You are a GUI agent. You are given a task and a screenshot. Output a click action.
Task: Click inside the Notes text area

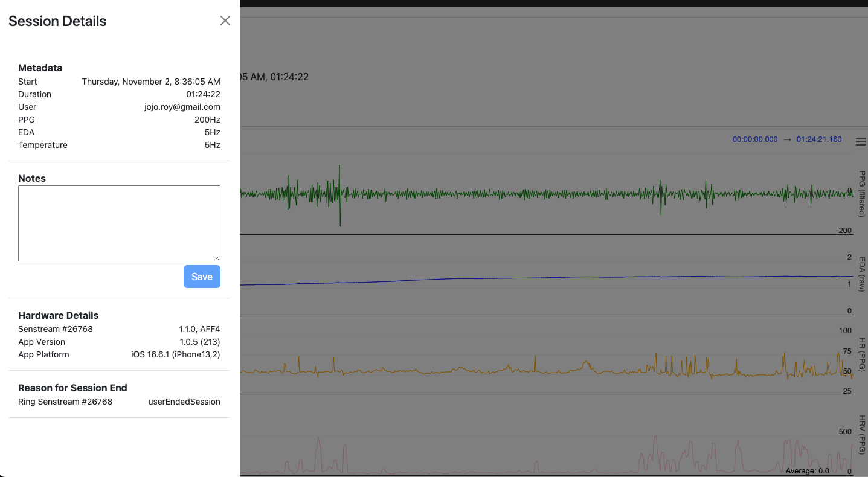(119, 223)
